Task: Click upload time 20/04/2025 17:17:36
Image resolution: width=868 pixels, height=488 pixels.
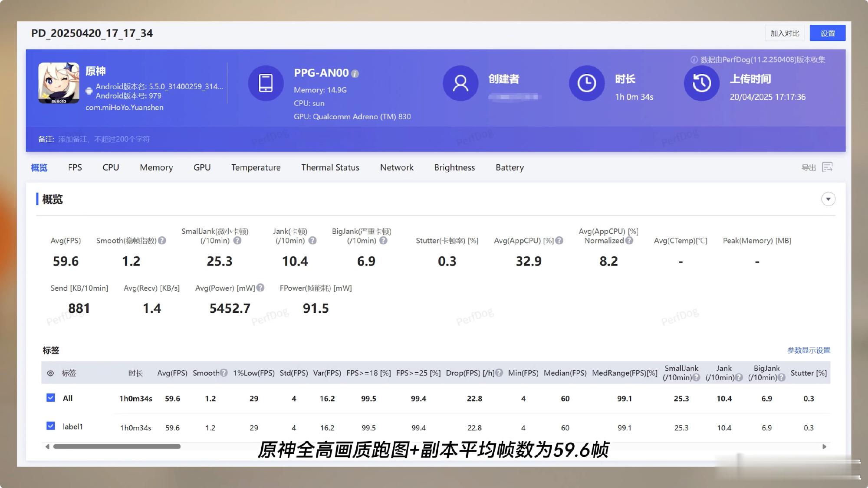Action: point(768,97)
